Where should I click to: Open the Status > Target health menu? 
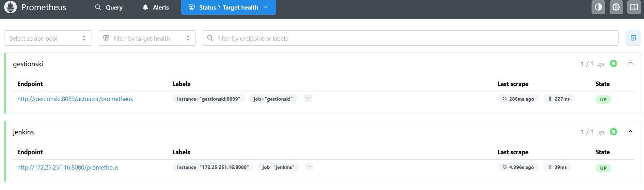pos(229,7)
